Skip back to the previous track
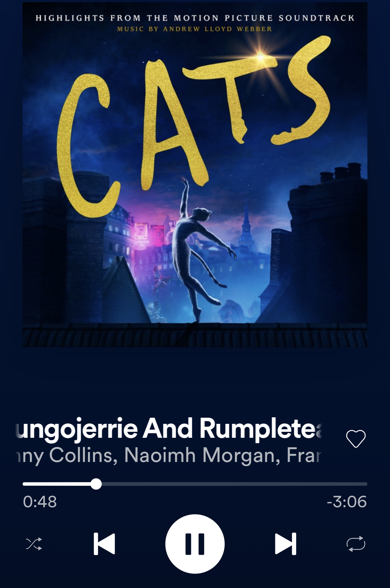This screenshot has width=390, height=588. 104,544
